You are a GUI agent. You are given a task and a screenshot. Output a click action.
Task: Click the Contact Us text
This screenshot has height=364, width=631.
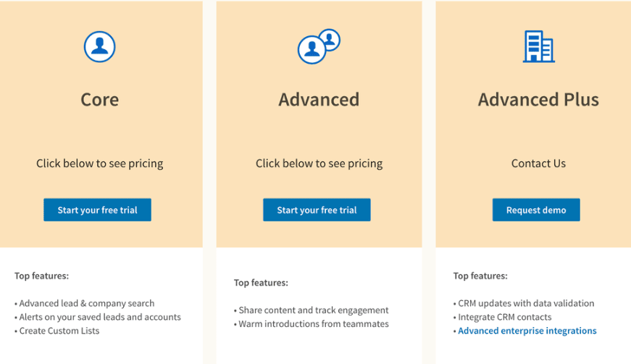click(538, 164)
